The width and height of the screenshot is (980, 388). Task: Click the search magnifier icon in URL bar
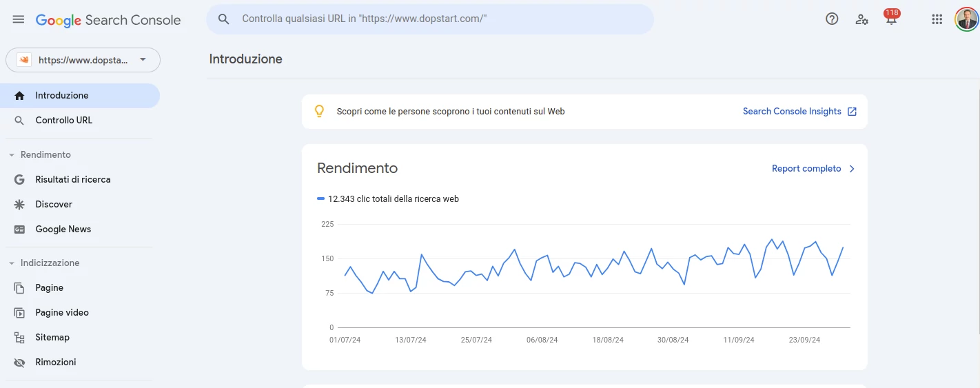(x=223, y=19)
